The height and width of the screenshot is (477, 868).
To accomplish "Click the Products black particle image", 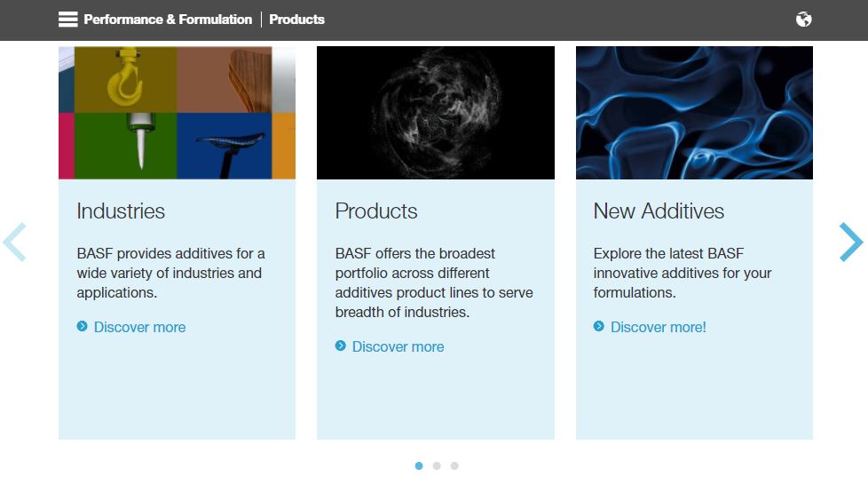I will click(435, 113).
